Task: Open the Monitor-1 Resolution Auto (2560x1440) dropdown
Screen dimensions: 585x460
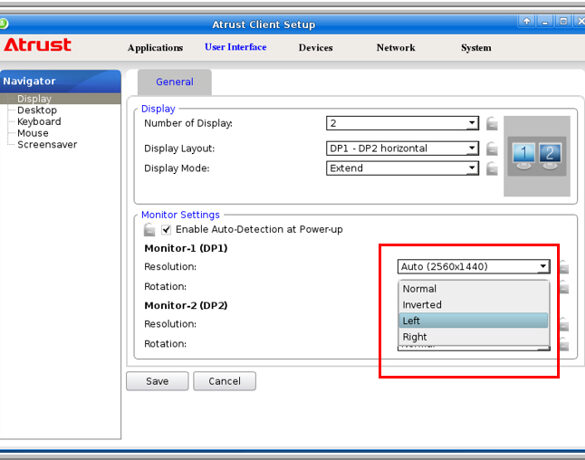Action: tap(473, 266)
